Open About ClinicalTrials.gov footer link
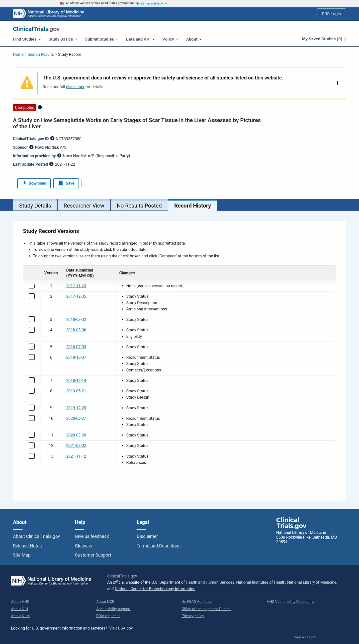Image resolution: width=359 pixels, height=644 pixels. pyautogui.click(x=37, y=536)
